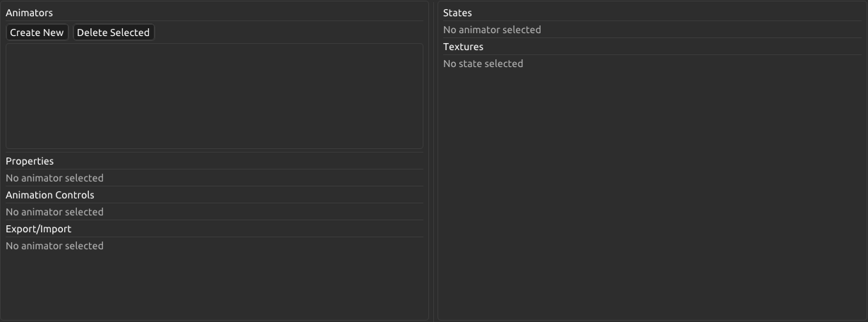The image size is (868, 322).
Task: Select the Export/Import section header
Action: coord(38,229)
